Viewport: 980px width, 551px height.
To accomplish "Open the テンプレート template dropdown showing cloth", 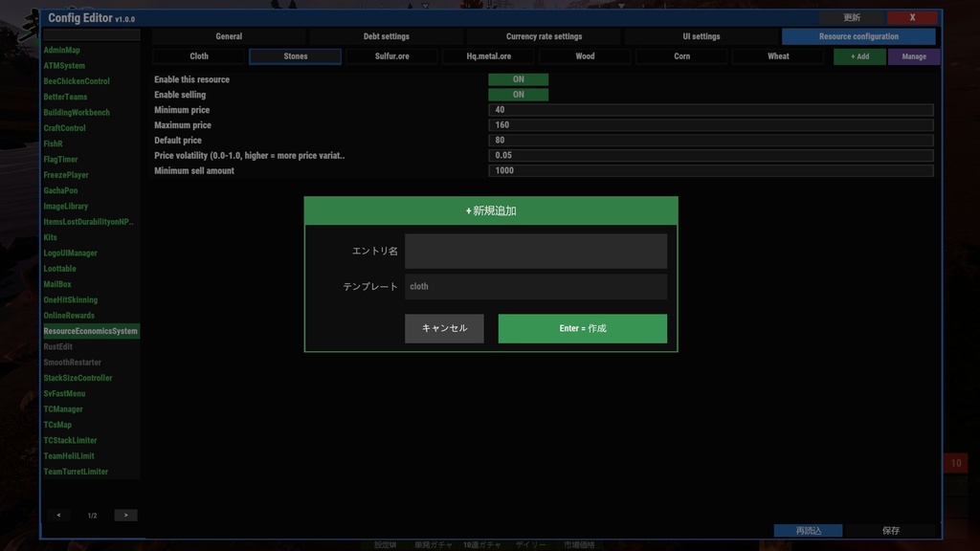I will (x=536, y=285).
